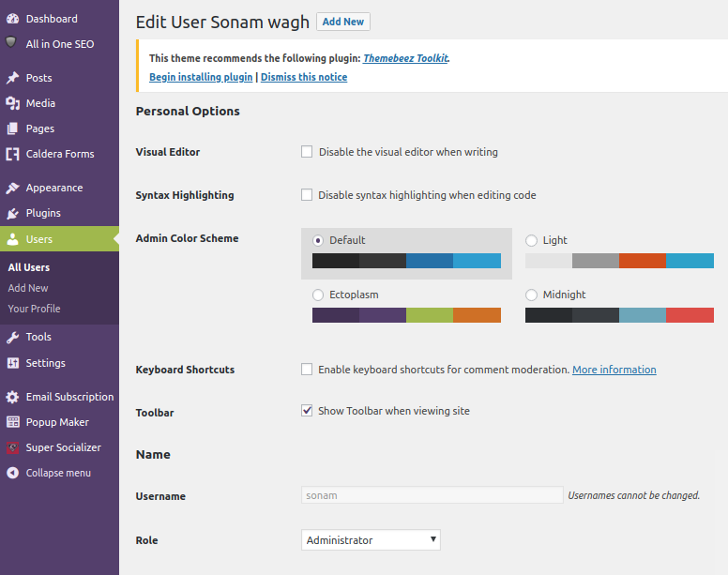Click the Caldera Forms icon

point(12,154)
